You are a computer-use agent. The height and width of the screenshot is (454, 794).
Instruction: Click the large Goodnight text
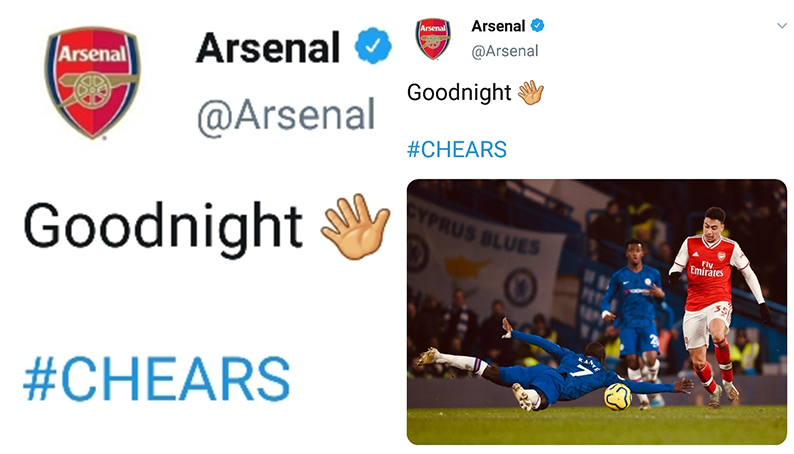pyautogui.click(x=163, y=227)
